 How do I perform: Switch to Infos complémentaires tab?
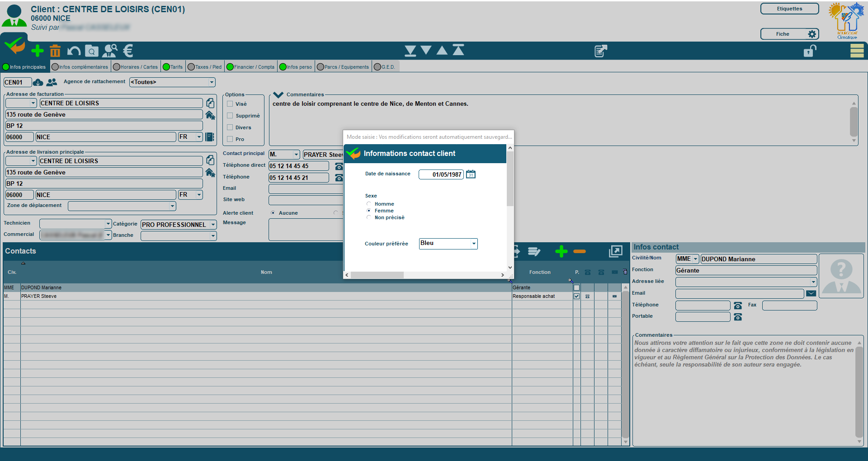click(80, 67)
